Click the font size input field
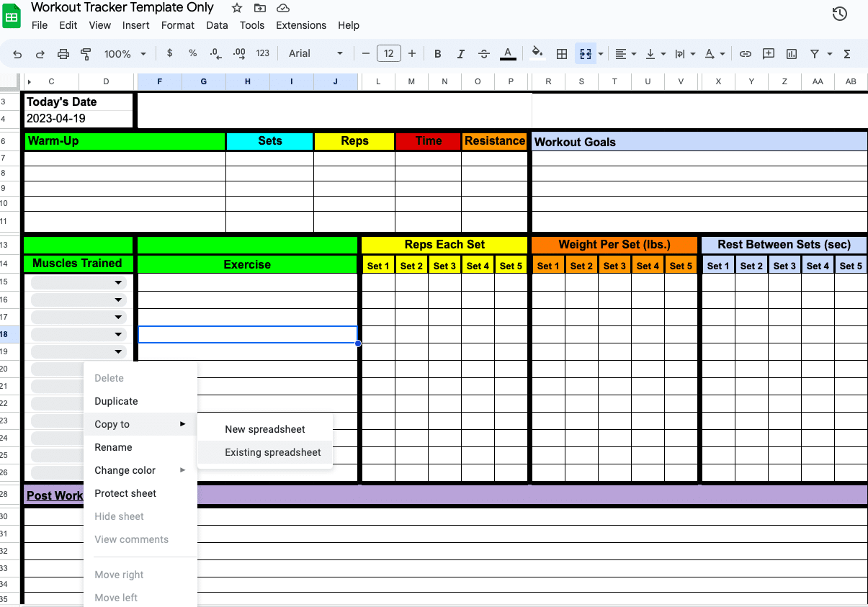The image size is (868, 607). pyautogui.click(x=389, y=54)
